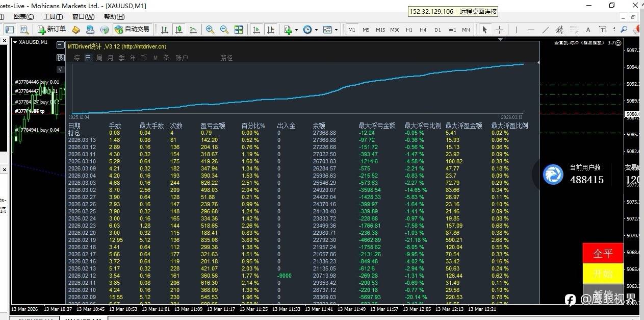Click the smiley face EA icon
The image size is (644, 320).
pyautogui.click(x=619, y=43)
